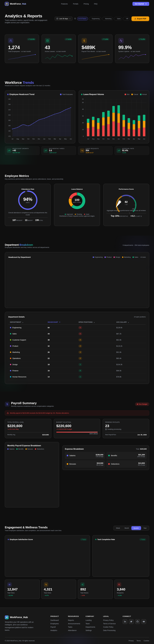This screenshot has height=644, width=154.
Task: Open the GitHub social link
Action: pos(138,621)
